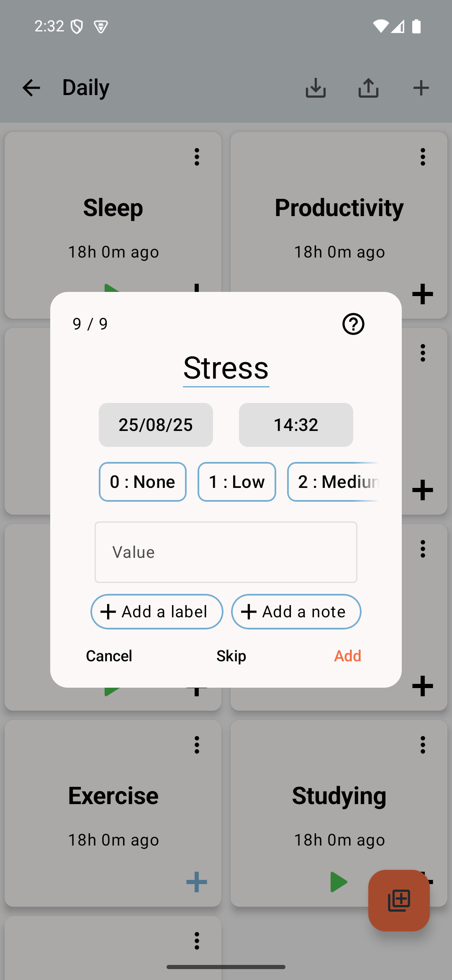Open Sleep card overflow menu
Screen dimensions: 452x980
pyautogui.click(x=197, y=157)
